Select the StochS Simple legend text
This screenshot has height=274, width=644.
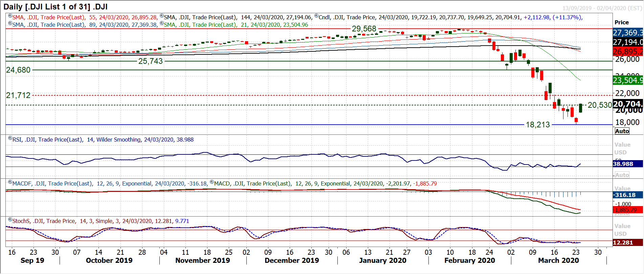[101, 221]
